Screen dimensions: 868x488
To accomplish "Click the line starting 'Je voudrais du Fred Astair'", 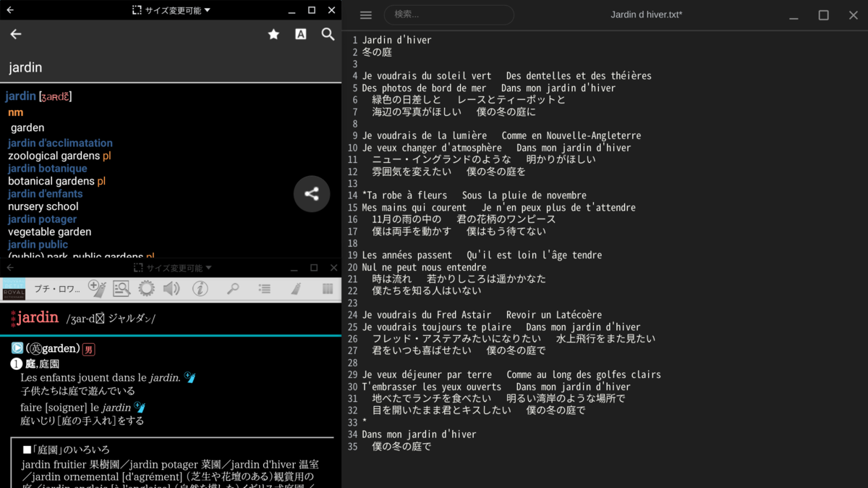I will [482, 315].
